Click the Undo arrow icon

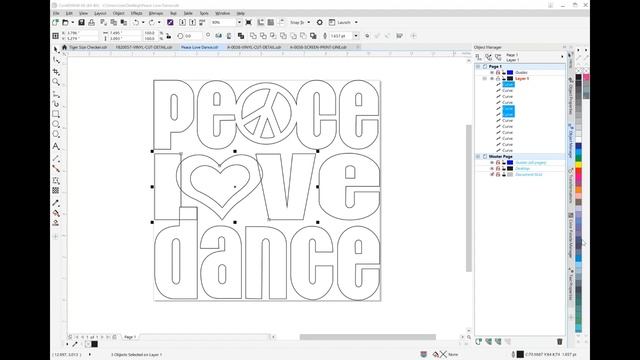[136, 22]
